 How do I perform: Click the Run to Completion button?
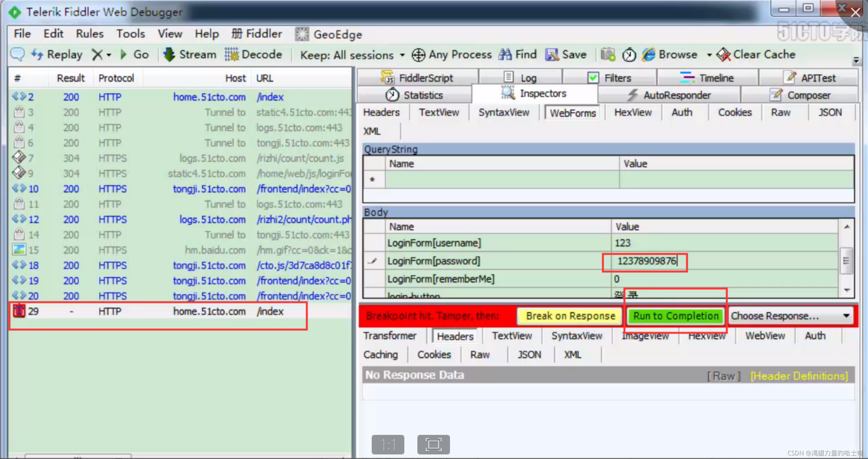pyautogui.click(x=675, y=316)
